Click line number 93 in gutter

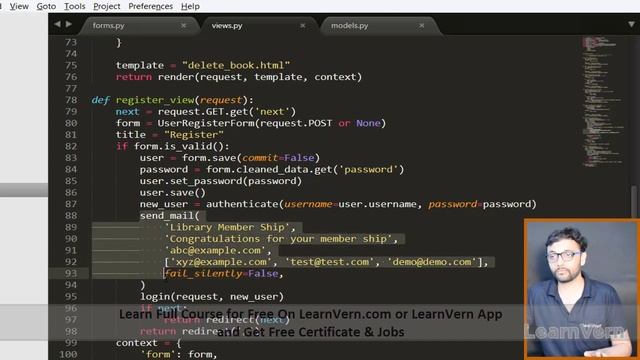(71, 273)
